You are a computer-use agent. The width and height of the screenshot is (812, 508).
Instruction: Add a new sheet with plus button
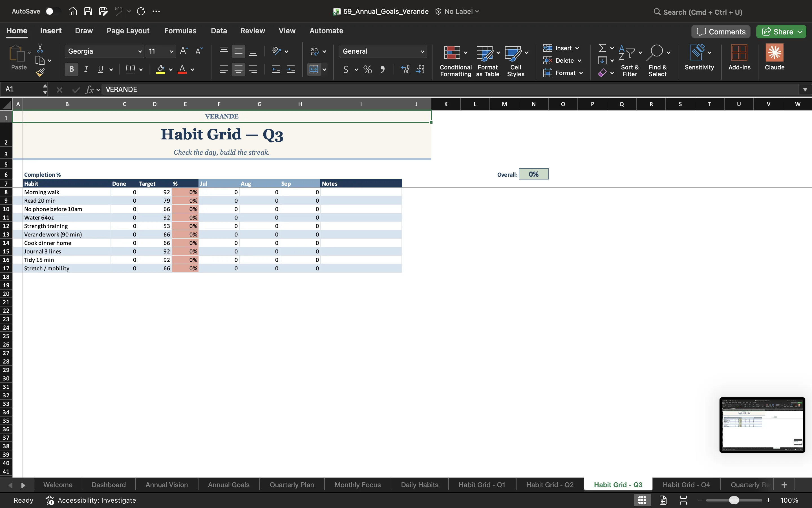point(784,485)
